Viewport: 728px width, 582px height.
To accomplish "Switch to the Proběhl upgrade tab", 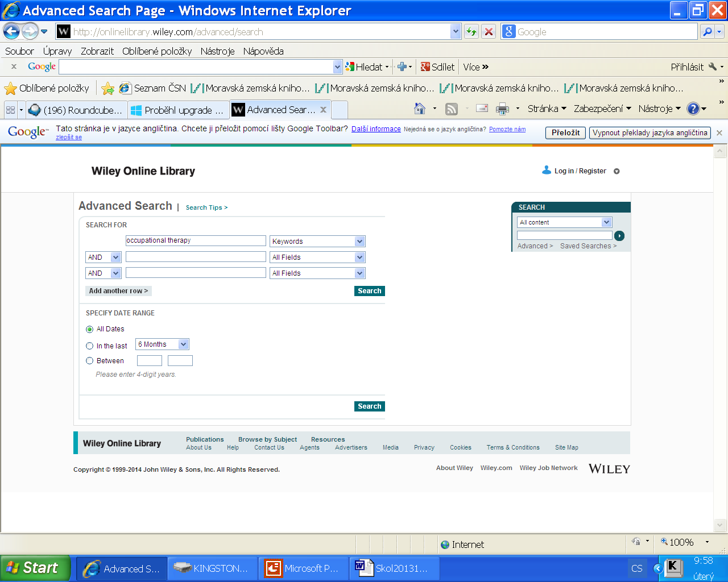I will (178, 110).
